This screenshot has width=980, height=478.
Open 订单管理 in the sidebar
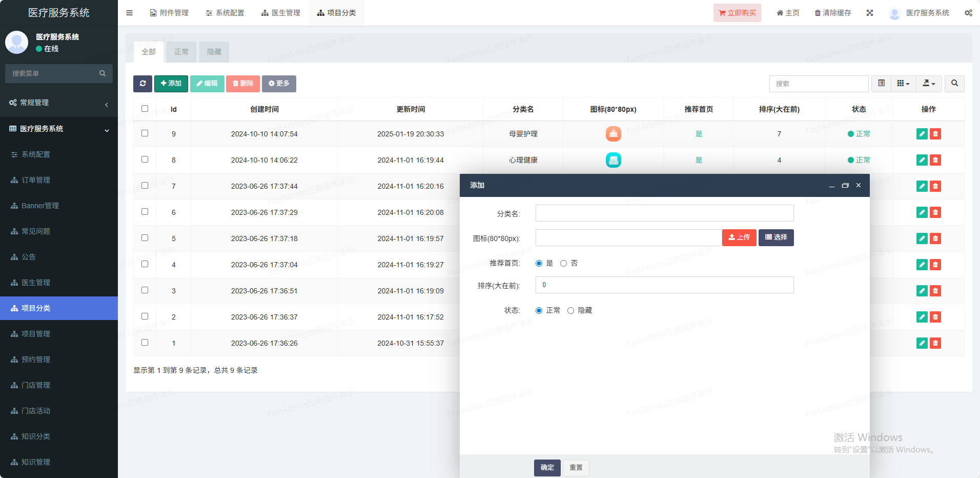(x=36, y=180)
